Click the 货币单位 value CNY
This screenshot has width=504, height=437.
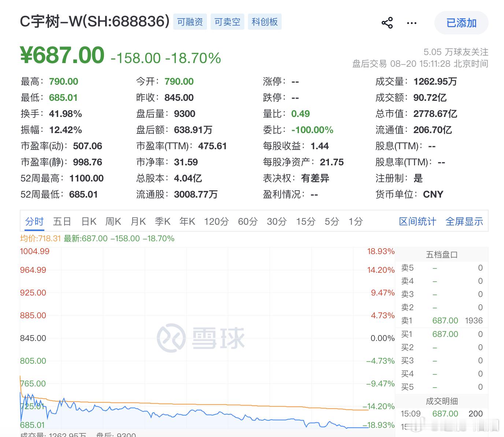tap(433, 194)
